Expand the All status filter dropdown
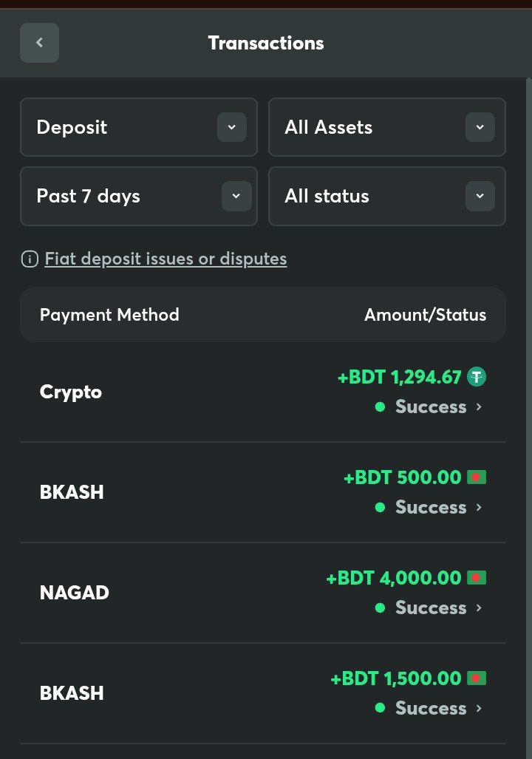 tap(480, 197)
